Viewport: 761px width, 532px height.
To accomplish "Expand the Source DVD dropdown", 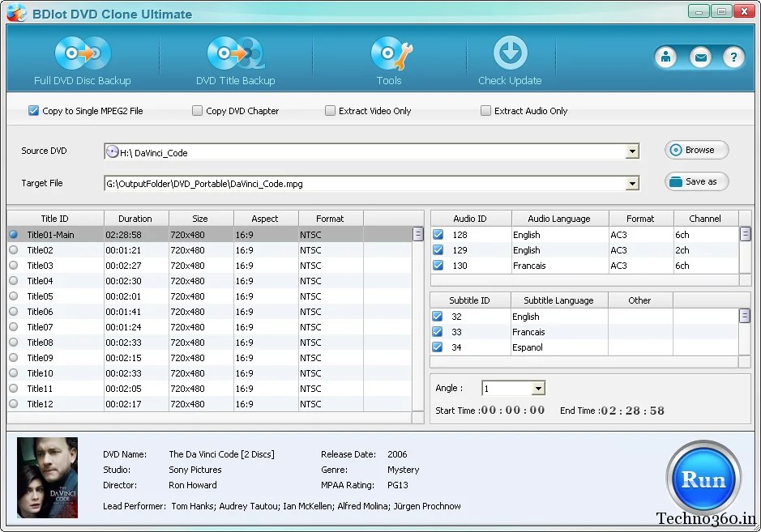I will (632, 151).
